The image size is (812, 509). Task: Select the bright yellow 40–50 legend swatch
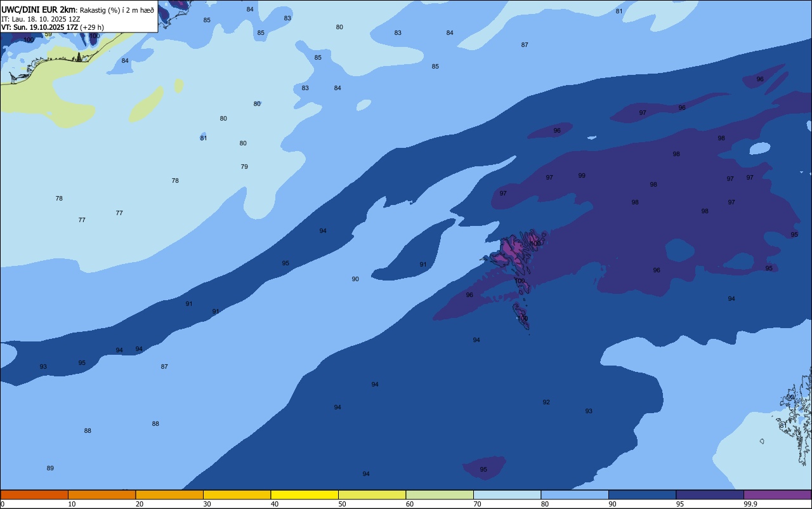[304, 494]
